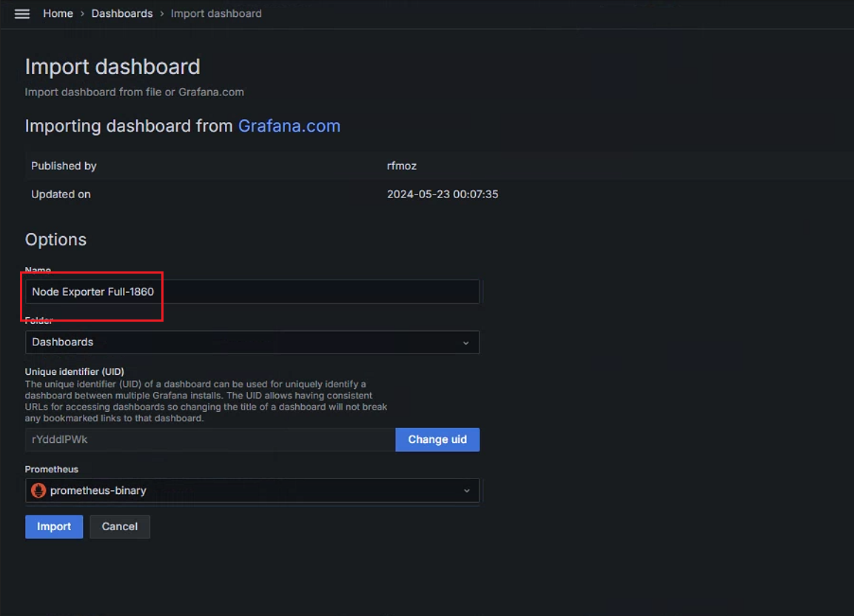The width and height of the screenshot is (854, 616).
Task: Go to Home breadcrumb
Action: click(58, 13)
